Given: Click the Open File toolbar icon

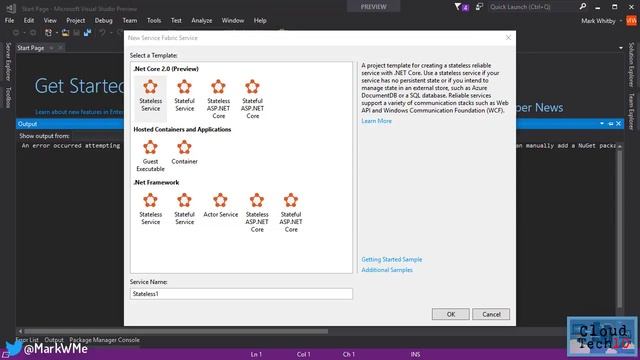Looking at the screenshot, I should (x=65, y=33).
